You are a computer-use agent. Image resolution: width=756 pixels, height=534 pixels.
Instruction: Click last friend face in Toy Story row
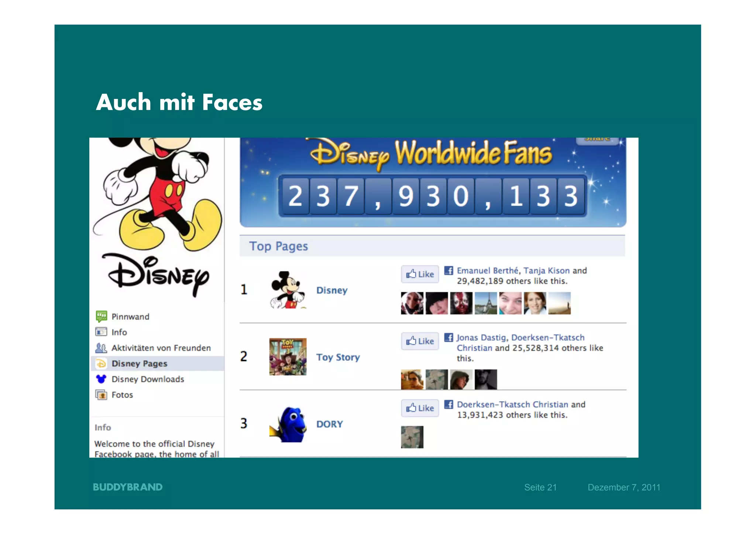pyautogui.click(x=486, y=379)
